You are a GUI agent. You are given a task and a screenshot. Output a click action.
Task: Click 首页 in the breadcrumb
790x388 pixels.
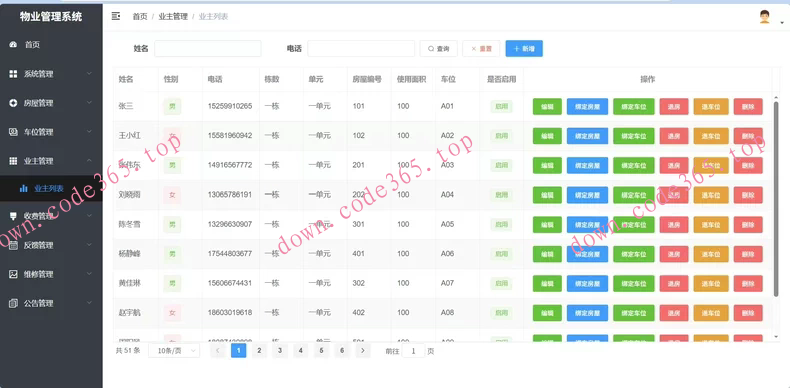pyautogui.click(x=140, y=17)
